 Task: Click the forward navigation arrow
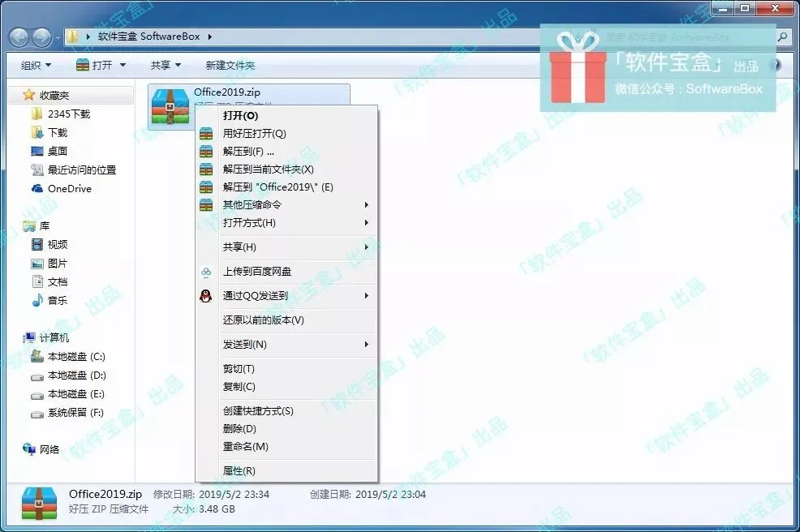(x=41, y=37)
